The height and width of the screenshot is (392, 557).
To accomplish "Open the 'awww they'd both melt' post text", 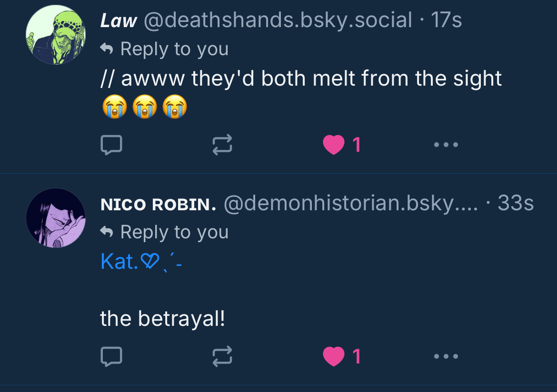I will click(x=301, y=79).
